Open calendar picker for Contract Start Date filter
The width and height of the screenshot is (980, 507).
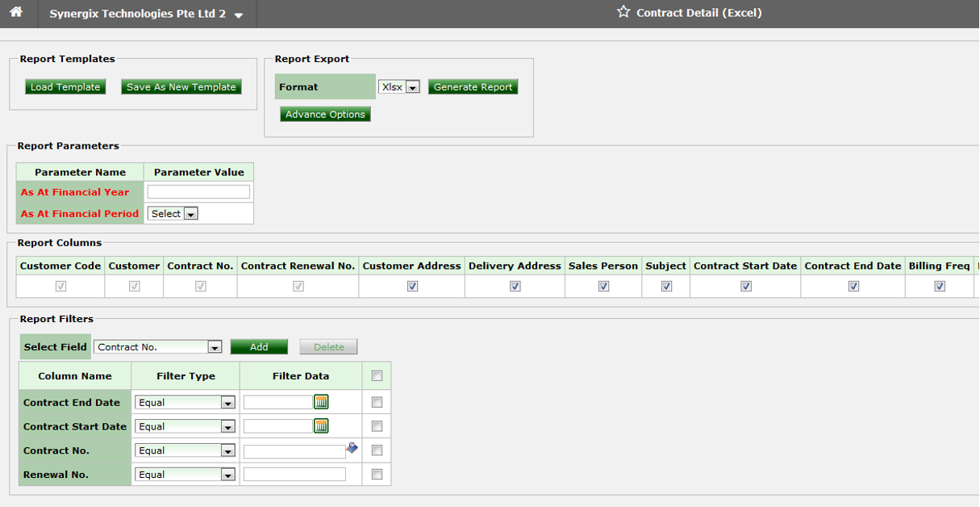[x=320, y=425]
